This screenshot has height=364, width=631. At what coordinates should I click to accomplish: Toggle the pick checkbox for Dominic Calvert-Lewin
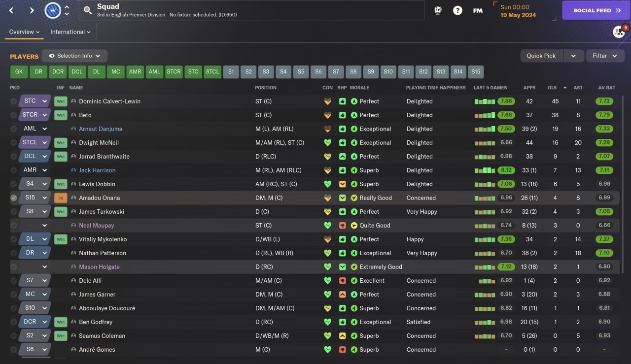point(14,101)
